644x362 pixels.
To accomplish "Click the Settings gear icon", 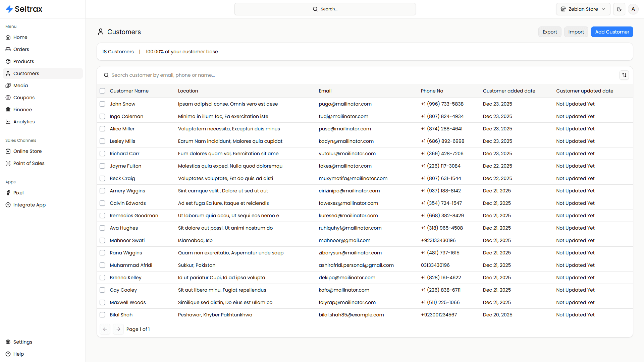I will point(8,342).
